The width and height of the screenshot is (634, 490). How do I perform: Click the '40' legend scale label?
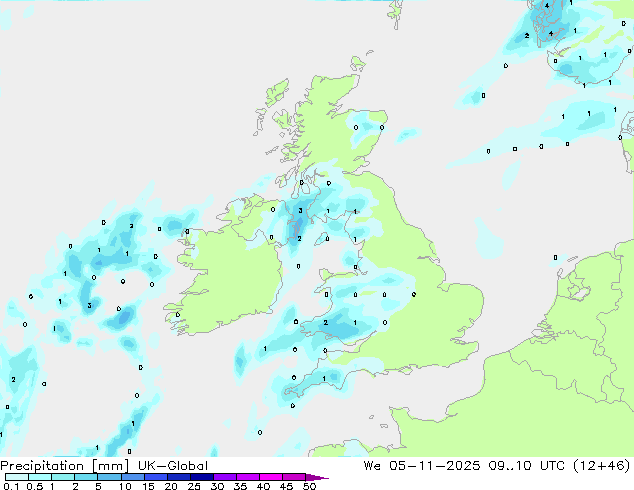pyautogui.click(x=263, y=486)
